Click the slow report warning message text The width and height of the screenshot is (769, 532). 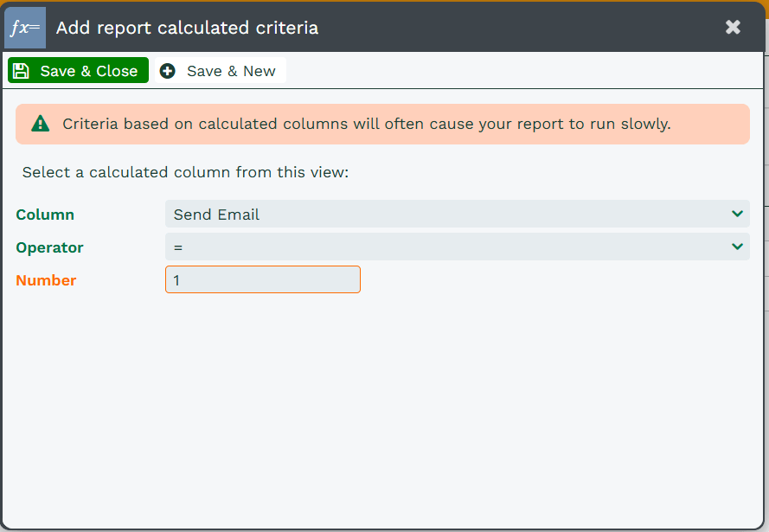(x=367, y=124)
